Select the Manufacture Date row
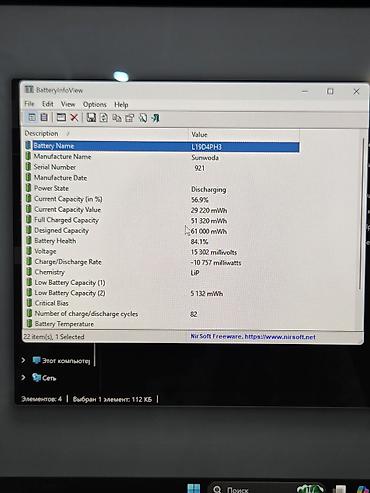 pyautogui.click(x=162, y=178)
